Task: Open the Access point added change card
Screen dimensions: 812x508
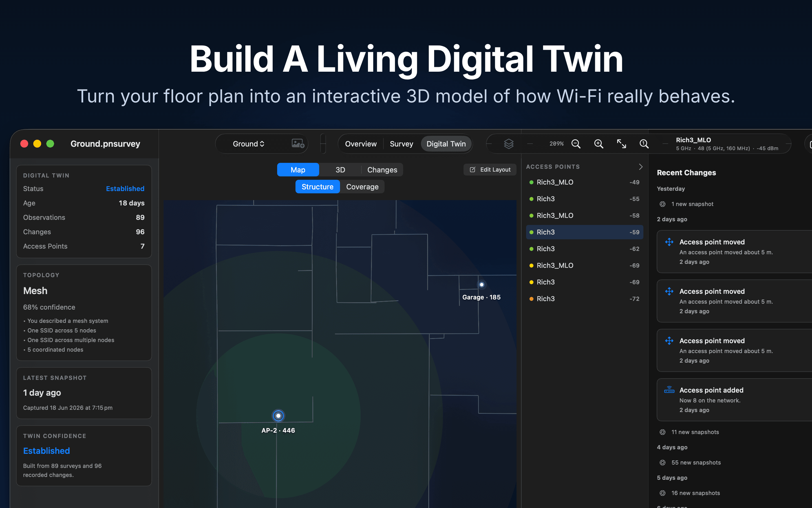Action: click(734, 400)
